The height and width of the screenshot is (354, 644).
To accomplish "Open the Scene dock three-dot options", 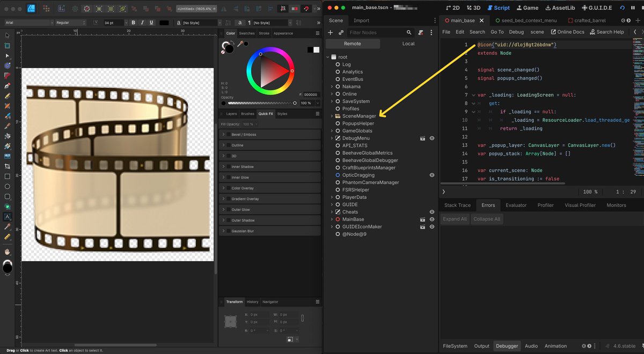I will click(430, 33).
